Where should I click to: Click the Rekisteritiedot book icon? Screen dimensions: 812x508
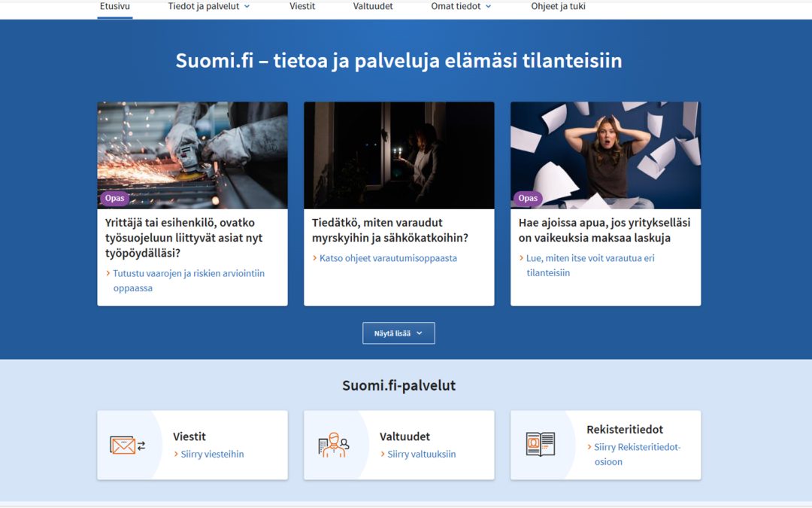point(540,444)
